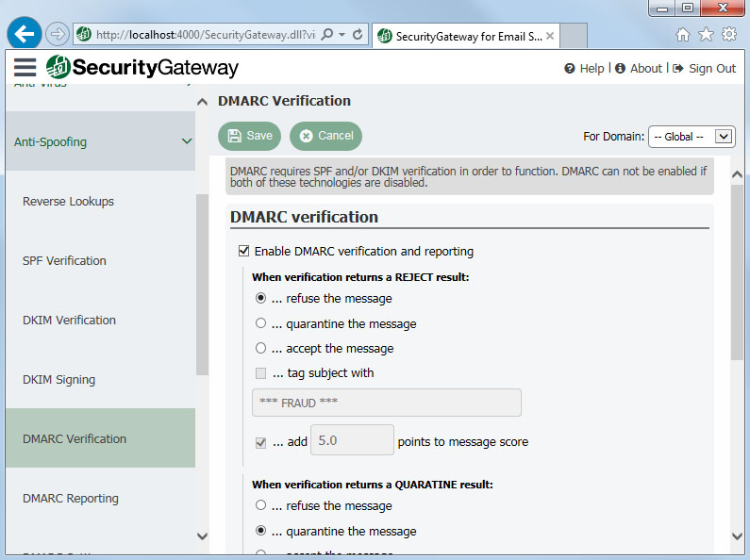Image resolution: width=750 pixels, height=560 pixels.
Task: Save the DMARC settings
Action: click(249, 136)
